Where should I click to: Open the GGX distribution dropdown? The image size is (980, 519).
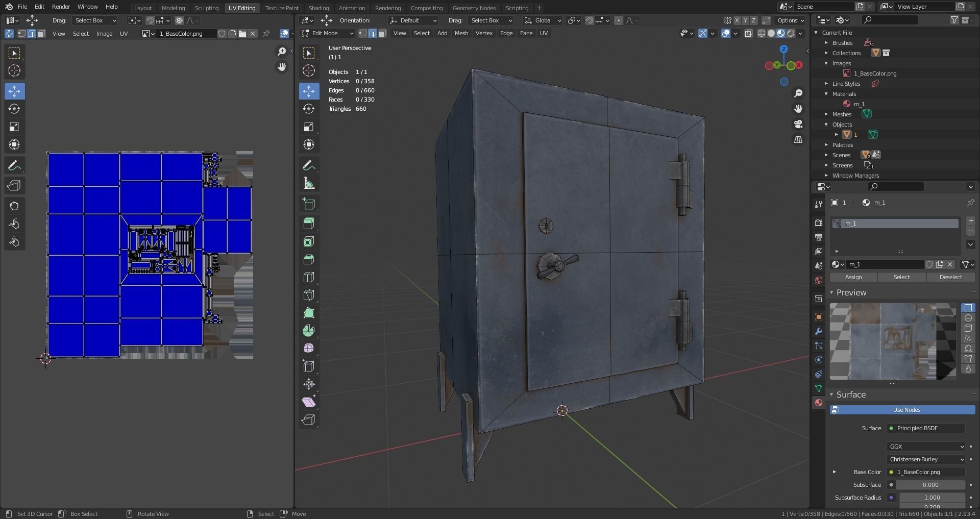click(926, 446)
